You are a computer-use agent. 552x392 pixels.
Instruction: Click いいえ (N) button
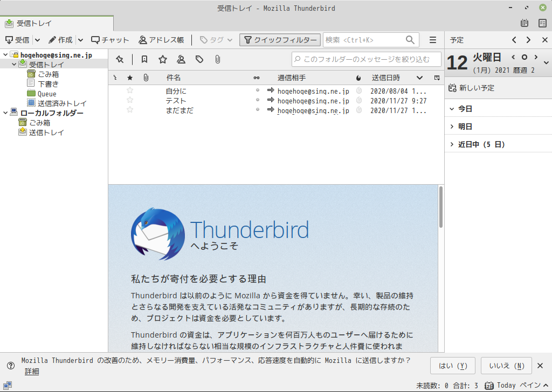click(507, 366)
